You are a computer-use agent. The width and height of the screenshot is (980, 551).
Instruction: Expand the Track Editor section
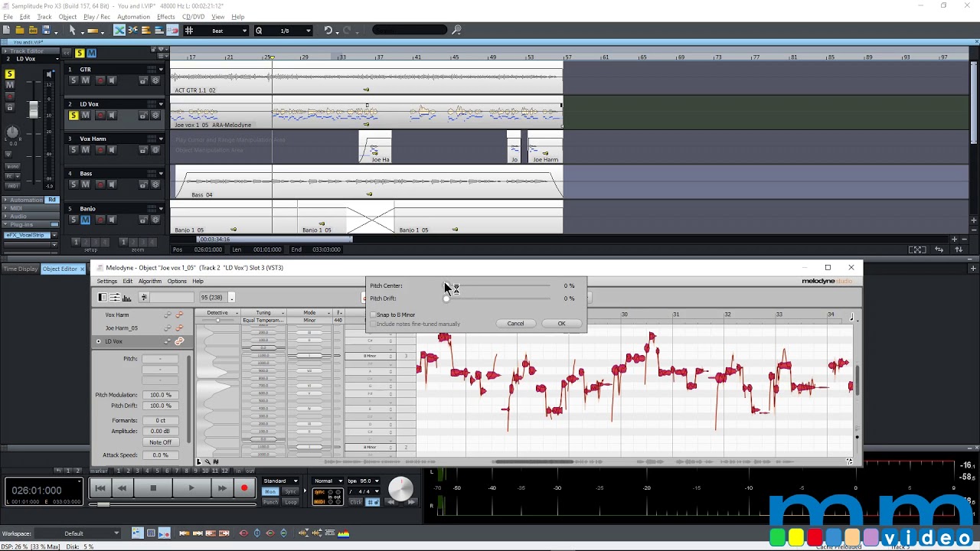tap(5, 51)
